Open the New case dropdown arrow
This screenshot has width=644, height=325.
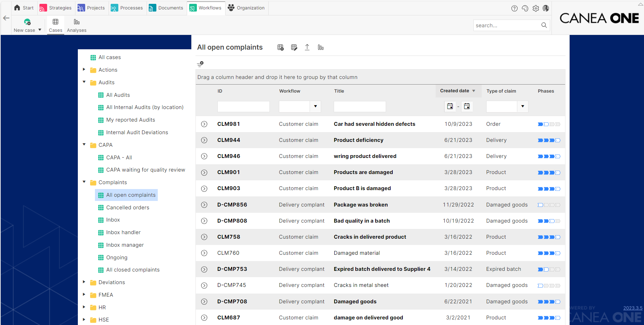[x=40, y=30]
